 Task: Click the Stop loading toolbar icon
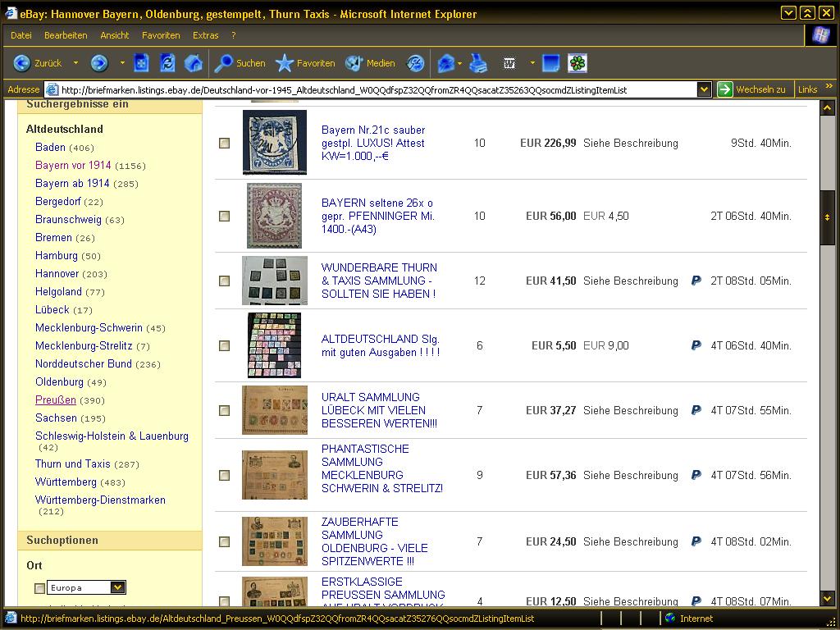[x=141, y=63]
